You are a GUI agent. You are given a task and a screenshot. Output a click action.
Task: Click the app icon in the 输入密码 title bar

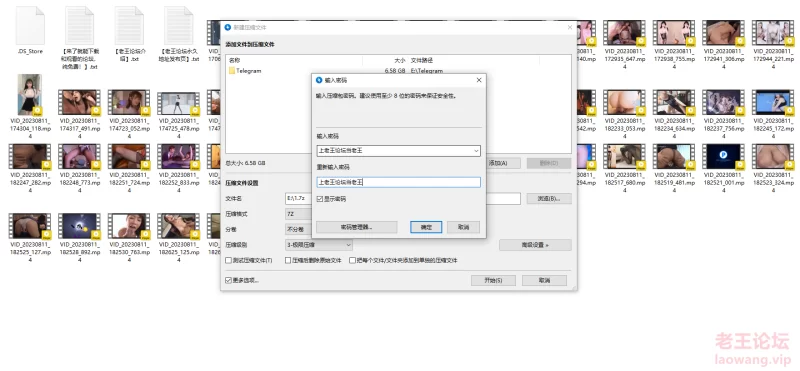[319, 80]
